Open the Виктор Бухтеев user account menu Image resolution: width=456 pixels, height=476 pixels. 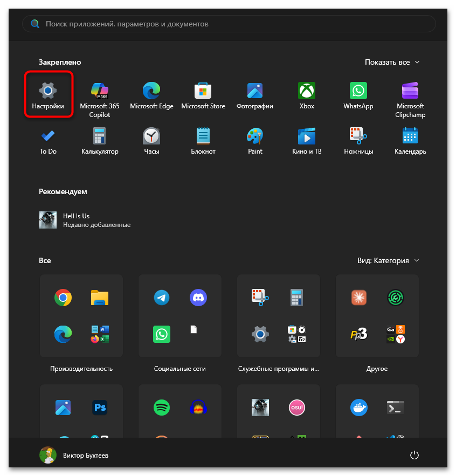click(x=74, y=455)
